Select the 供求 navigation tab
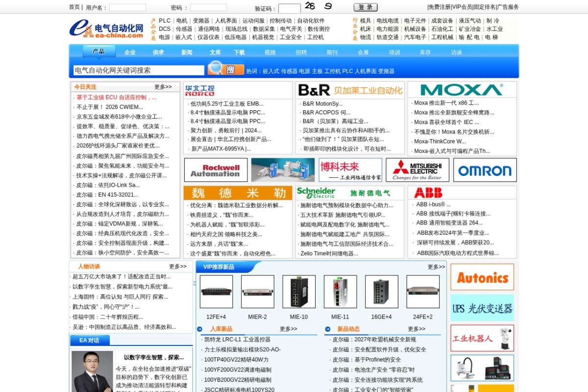Screen dimensions: 588x392 (158, 52)
